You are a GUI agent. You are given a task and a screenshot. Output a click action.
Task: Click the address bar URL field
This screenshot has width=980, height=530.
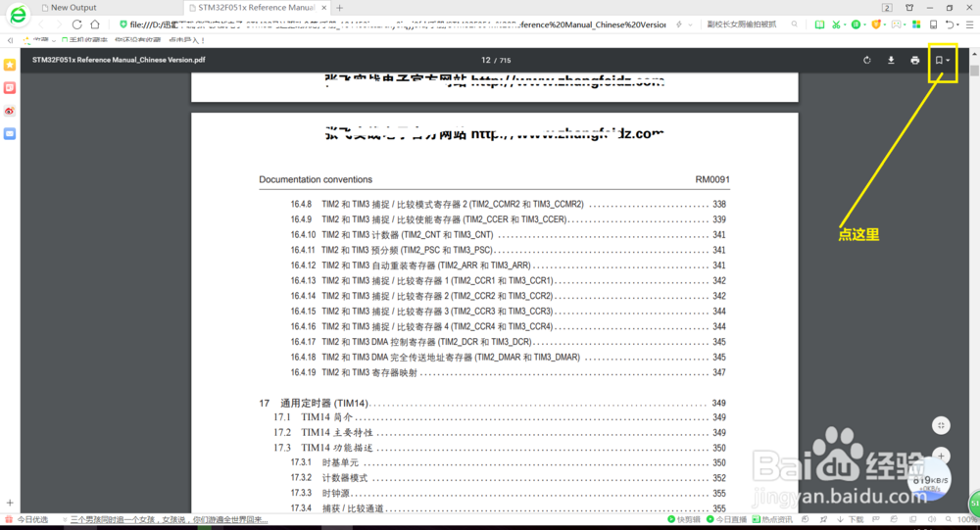click(x=398, y=24)
